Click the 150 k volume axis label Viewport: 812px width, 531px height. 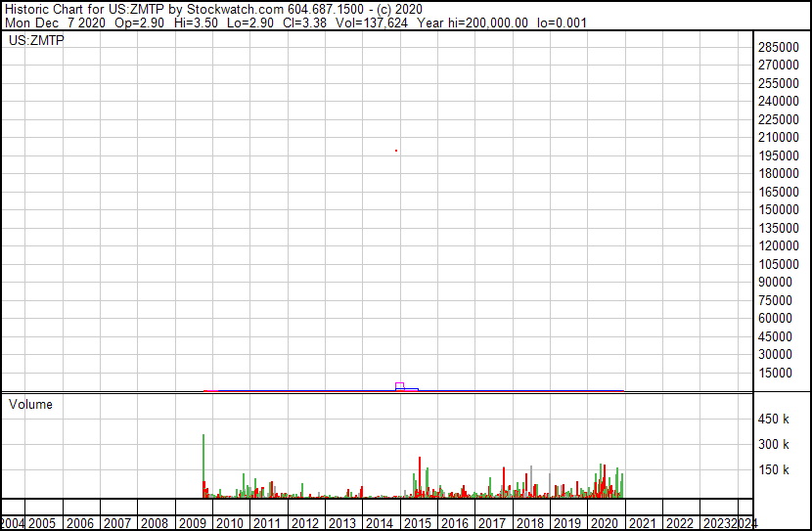coord(774,470)
